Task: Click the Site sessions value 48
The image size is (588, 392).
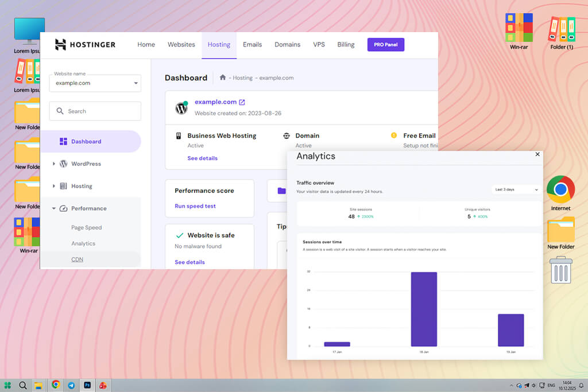Action: click(x=351, y=216)
